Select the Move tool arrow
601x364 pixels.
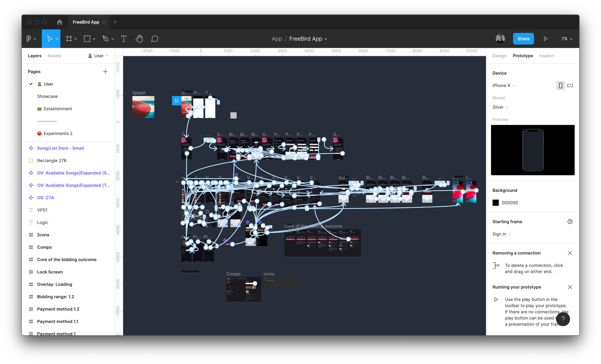pyautogui.click(x=50, y=38)
